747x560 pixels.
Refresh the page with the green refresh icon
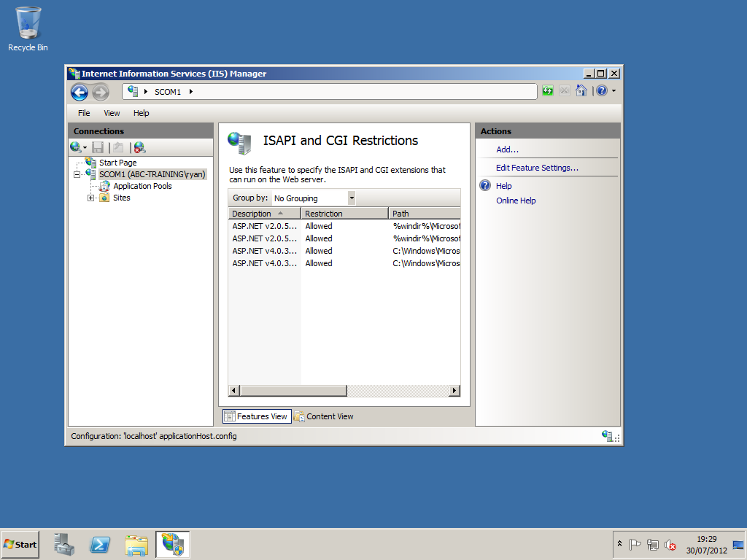pyautogui.click(x=547, y=90)
